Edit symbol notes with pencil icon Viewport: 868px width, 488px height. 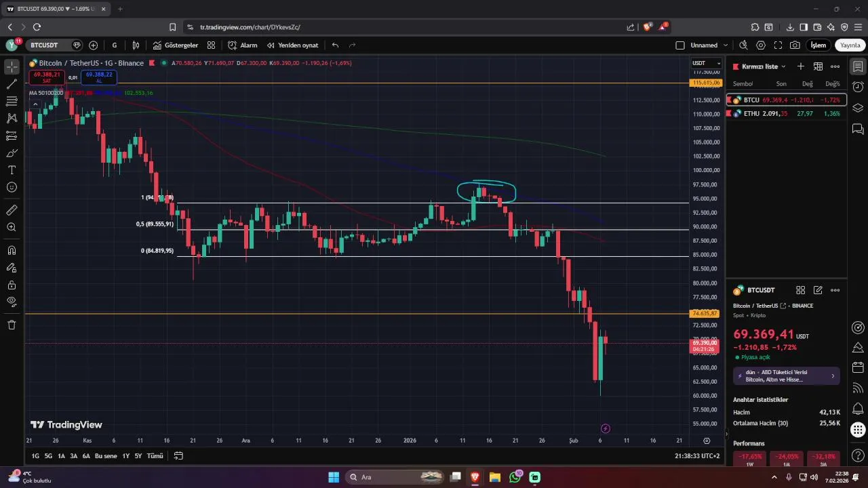(x=818, y=290)
